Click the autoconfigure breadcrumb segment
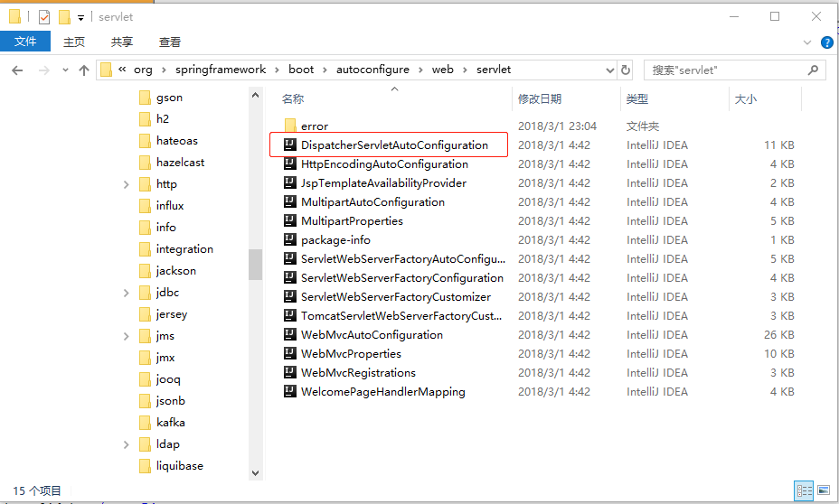This screenshot has width=839, height=504. coord(372,70)
